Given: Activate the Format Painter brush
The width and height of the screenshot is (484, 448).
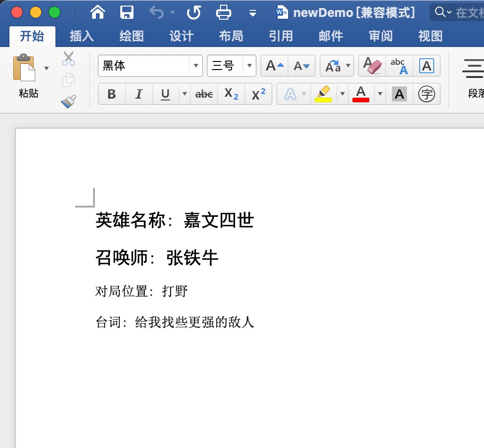Looking at the screenshot, I should point(68,101).
